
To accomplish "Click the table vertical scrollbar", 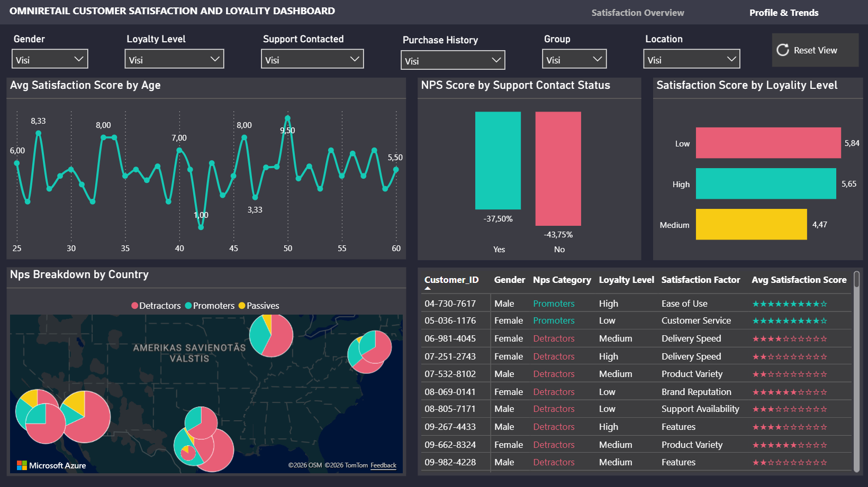I will [856, 370].
